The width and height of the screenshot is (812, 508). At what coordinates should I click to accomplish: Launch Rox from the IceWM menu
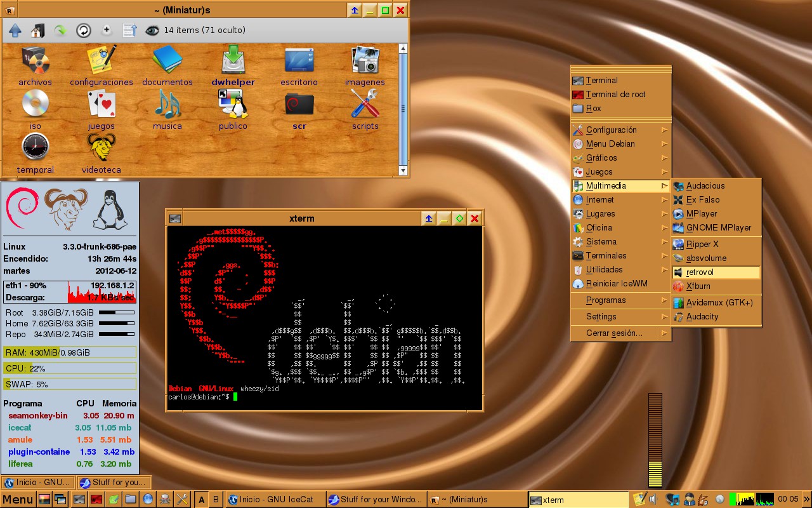point(620,109)
